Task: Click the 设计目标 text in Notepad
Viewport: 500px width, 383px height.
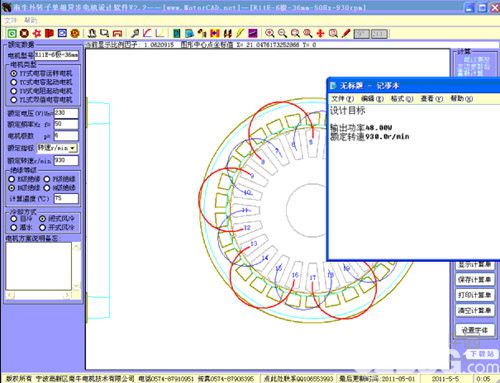Action: point(348,111)
